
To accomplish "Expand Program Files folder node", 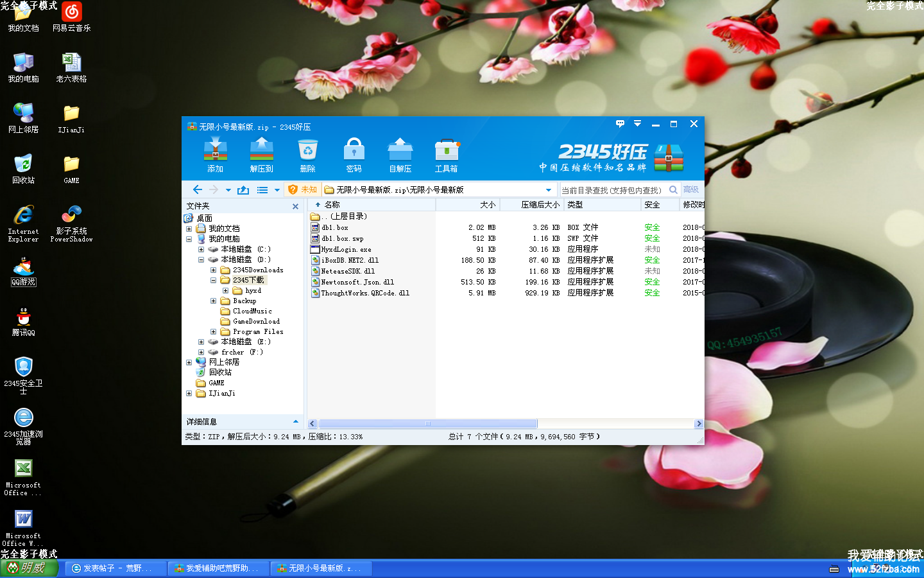I will click(213, 331).
